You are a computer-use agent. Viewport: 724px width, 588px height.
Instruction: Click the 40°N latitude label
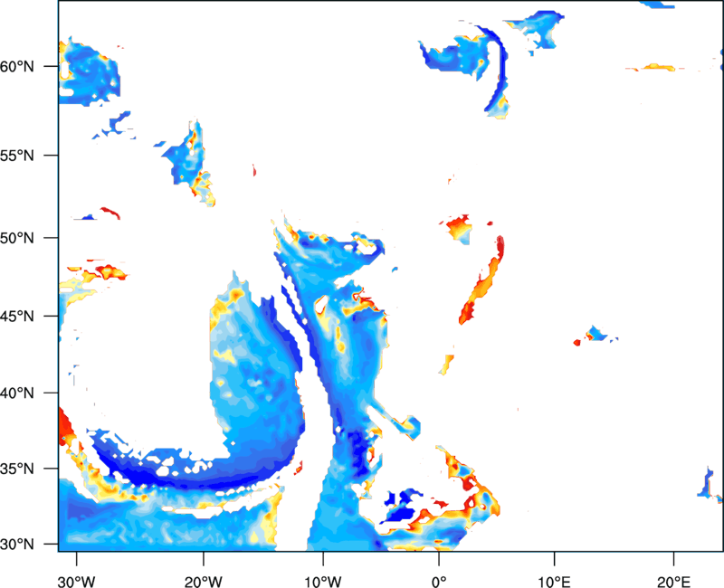pyautogui.click(x=16, y=394)
